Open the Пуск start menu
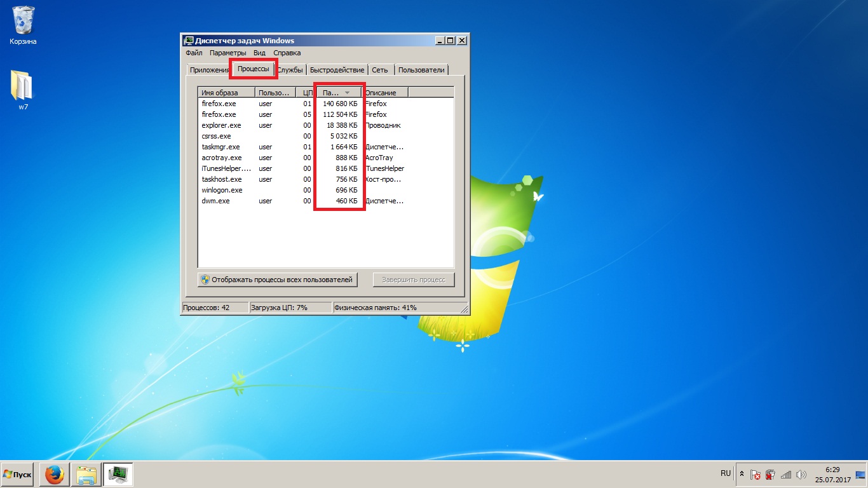Viewport: 868px width, 488px height. pos(17,475)
